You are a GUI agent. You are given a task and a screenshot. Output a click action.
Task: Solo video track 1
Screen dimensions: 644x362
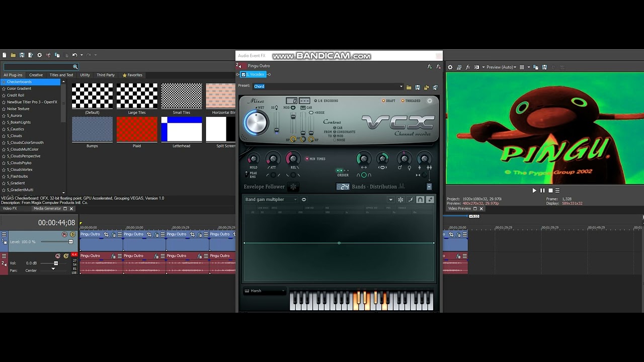(x=73, y=234)
